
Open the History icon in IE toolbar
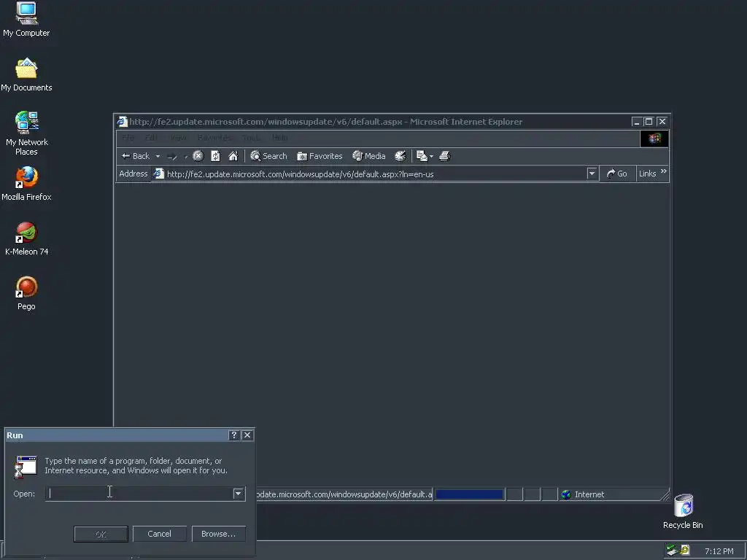[x=400, y=156]
